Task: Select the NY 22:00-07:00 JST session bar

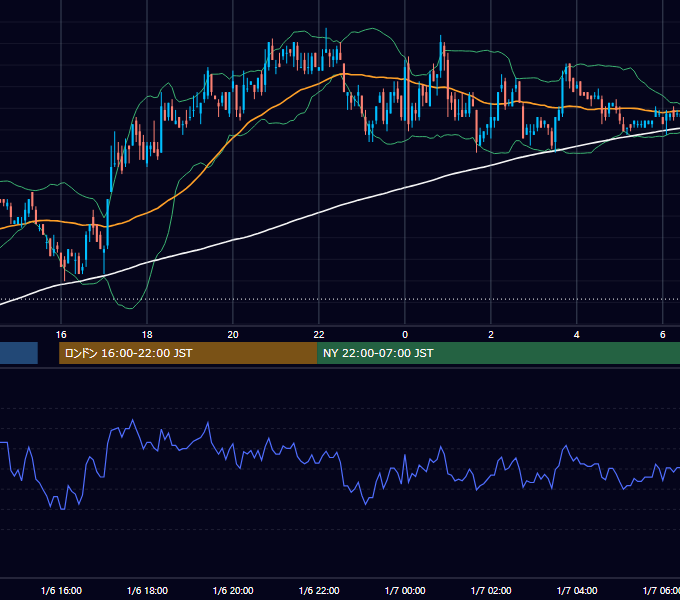Action: [x=498, y=353]
